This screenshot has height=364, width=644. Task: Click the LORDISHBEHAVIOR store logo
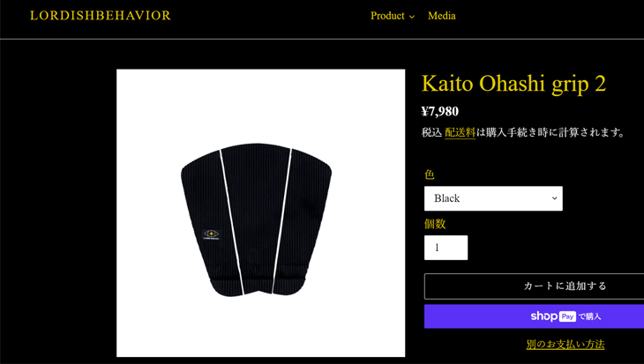pyautogui.click(x=101, y=16)
